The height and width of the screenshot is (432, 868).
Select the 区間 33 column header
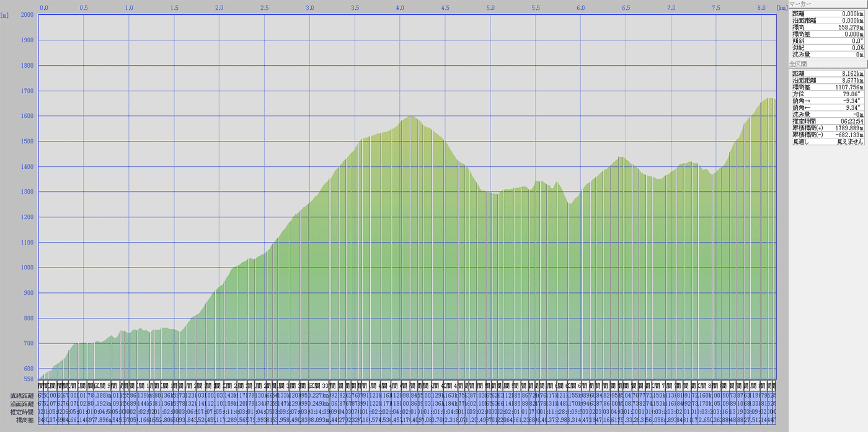point(318,385)
